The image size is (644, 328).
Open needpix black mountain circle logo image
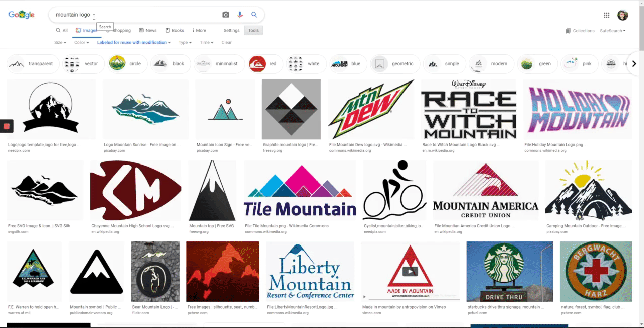pos(51,109)
